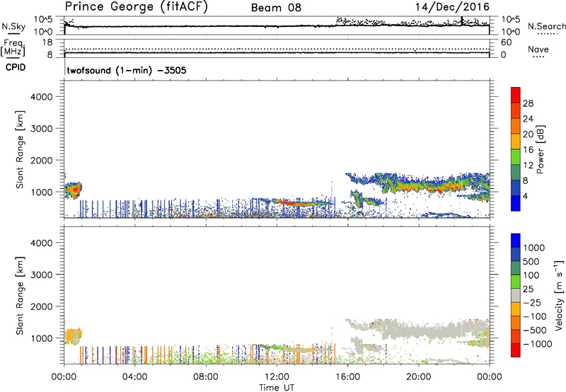566x392 pixels.
Task: Click the gray velocity band around 20:00
Action: point(419,330)
